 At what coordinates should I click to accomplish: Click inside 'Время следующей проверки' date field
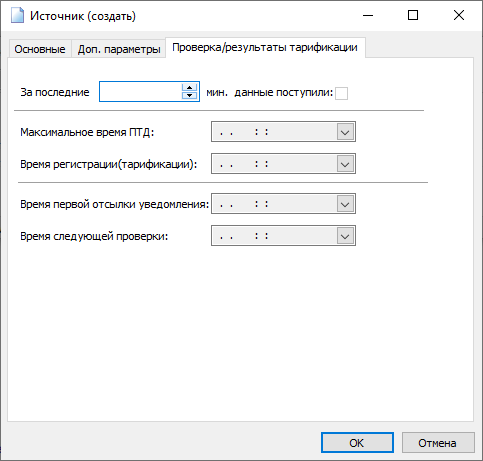(x=274, y=236)
